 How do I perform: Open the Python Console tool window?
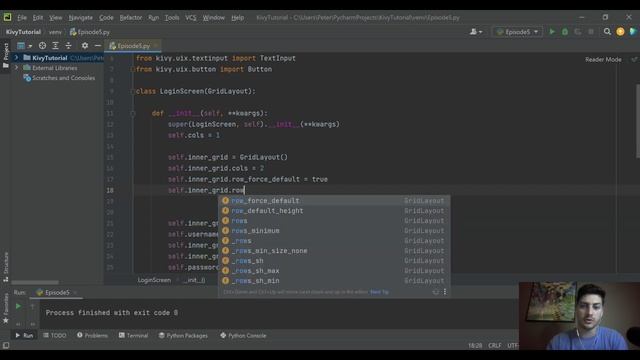(x=243, y=336)
